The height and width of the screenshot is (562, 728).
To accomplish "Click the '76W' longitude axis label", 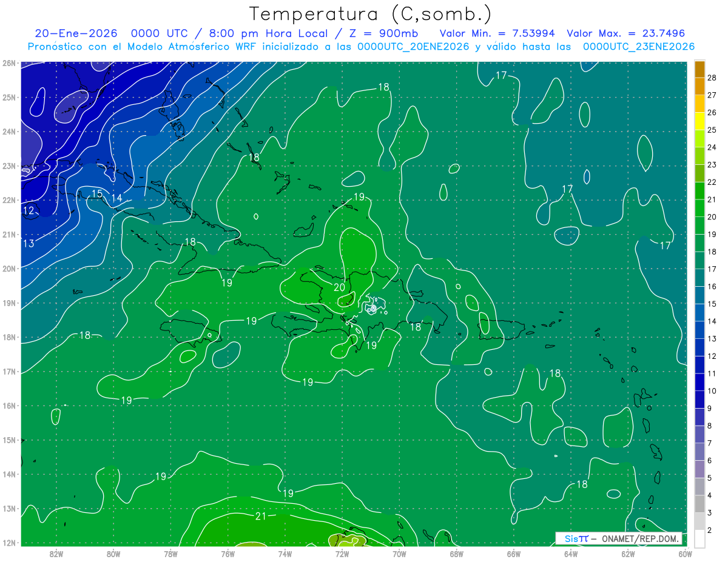I will [227, 554].
